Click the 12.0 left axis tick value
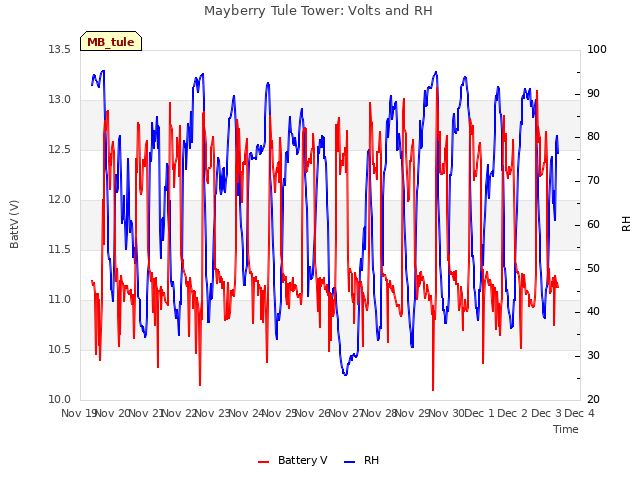 [x=59, y=200]
